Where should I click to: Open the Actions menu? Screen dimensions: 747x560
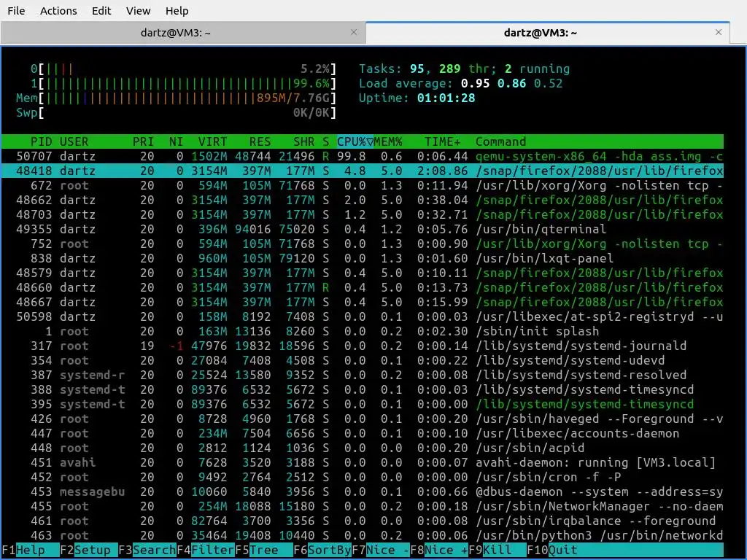(58, 10)
